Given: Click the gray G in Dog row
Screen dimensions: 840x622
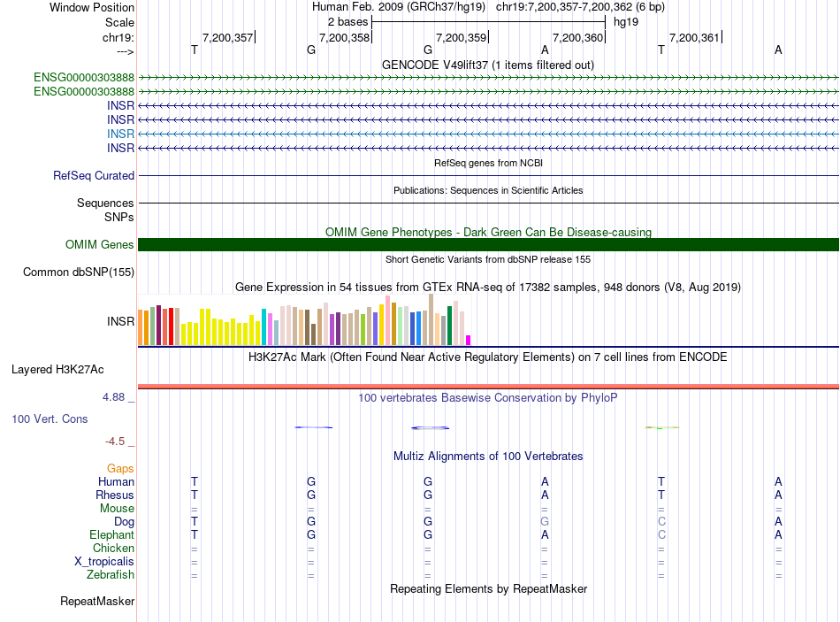Looking at the screenshot, I should pyautogui.click(x=545, y=521).
